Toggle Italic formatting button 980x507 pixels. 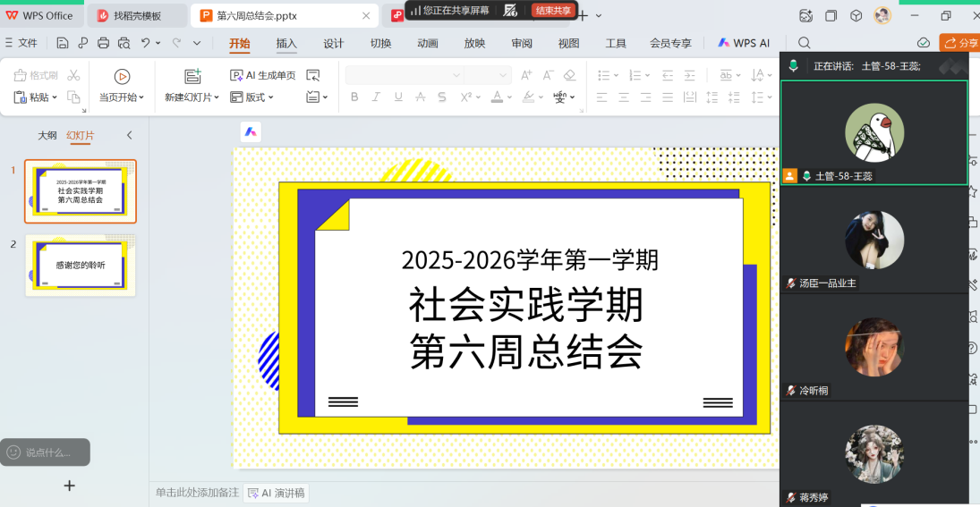(x=376, y=97)
